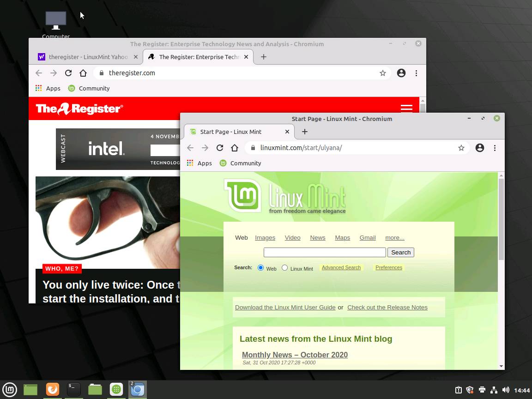The image size is (532, 399).
Task: Expand the more... search link
Action: [x=394, y=238]
